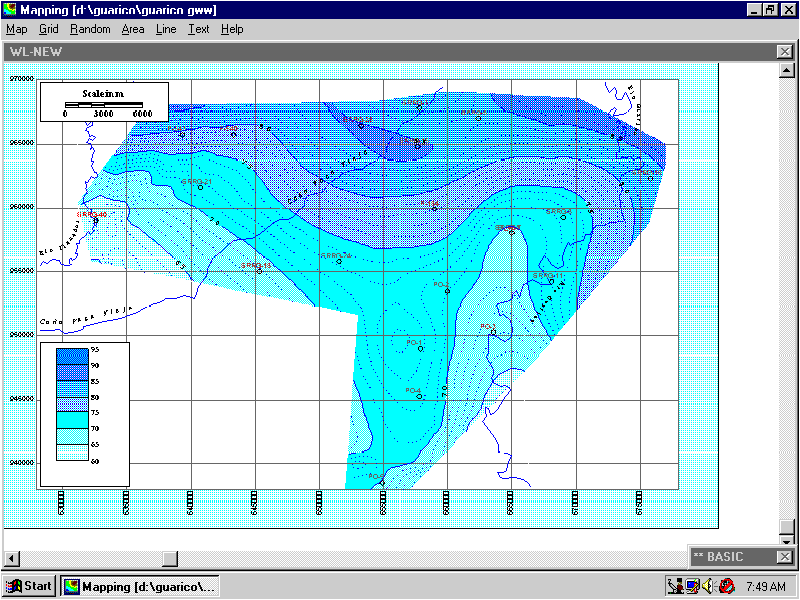This screenshot has height=600, width=800.
Task: Select the SRRG-13 well label
Action: click(x=256, y=266)
